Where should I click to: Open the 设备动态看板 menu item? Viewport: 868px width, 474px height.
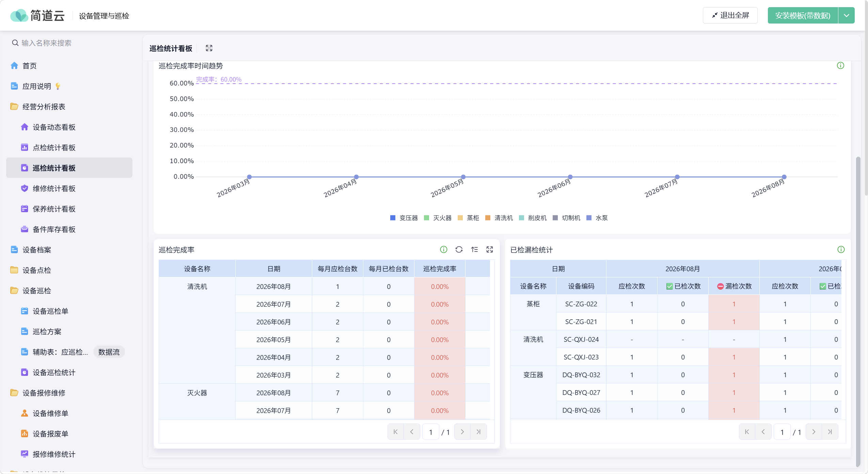(x=54, y=127)
